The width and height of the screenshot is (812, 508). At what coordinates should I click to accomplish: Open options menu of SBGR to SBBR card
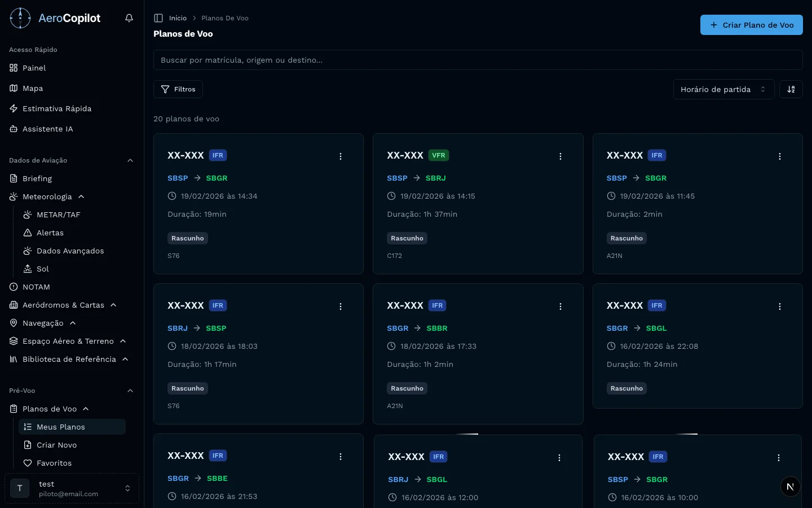click(560, 306)
